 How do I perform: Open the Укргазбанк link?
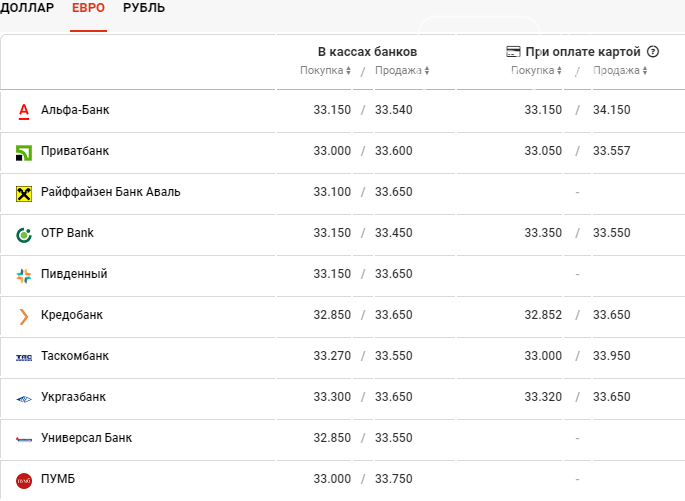pos(73,397)
